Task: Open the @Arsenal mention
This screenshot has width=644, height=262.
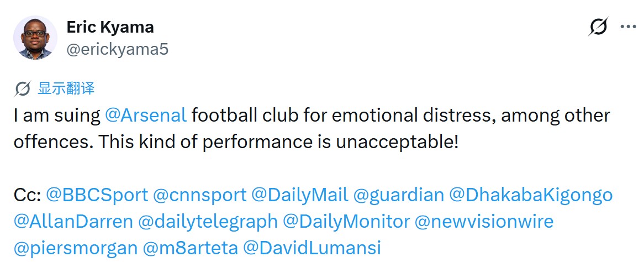Action: tap(146, 116)
